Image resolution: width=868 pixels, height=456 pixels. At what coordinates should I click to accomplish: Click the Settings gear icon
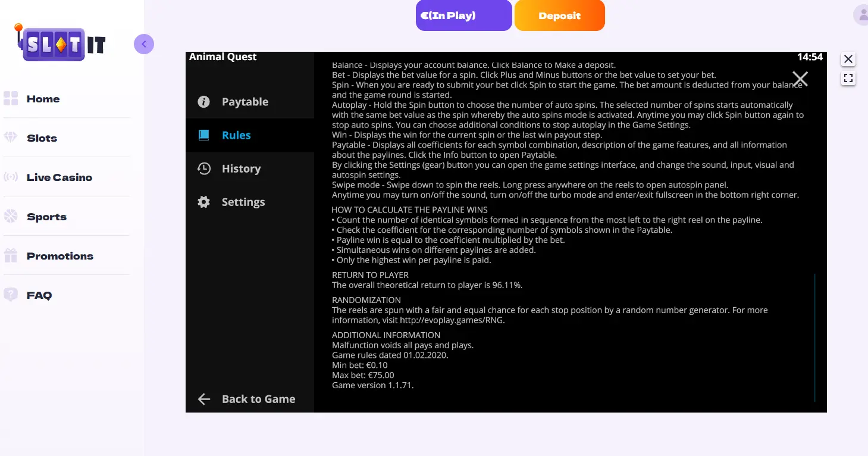pos(203,202)
